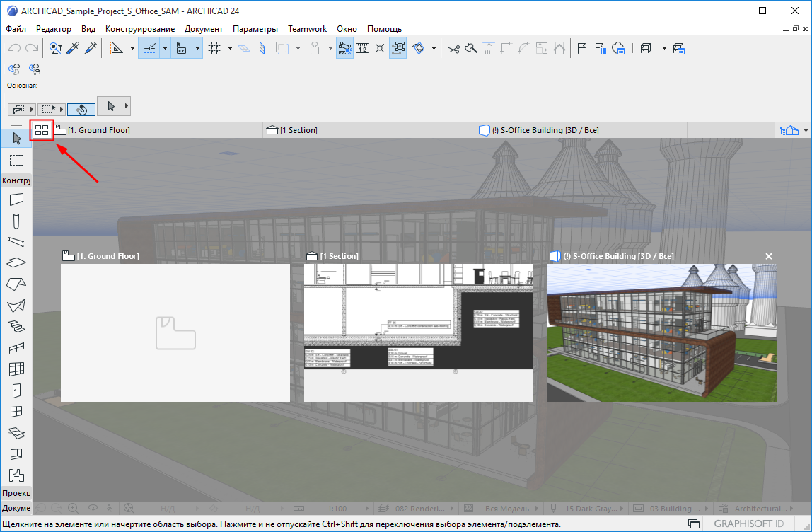
Task: Choose the Marquee selection tool
Action: (16, 160)
